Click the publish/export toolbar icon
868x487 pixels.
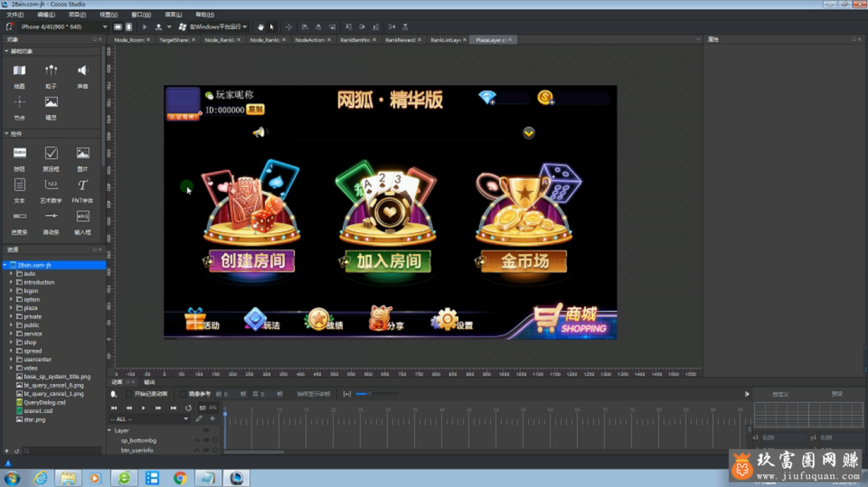(158, 27)
